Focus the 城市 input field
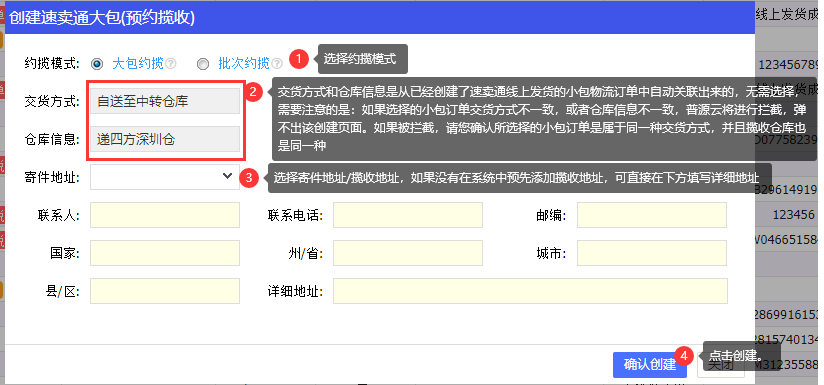 (652, 253)
